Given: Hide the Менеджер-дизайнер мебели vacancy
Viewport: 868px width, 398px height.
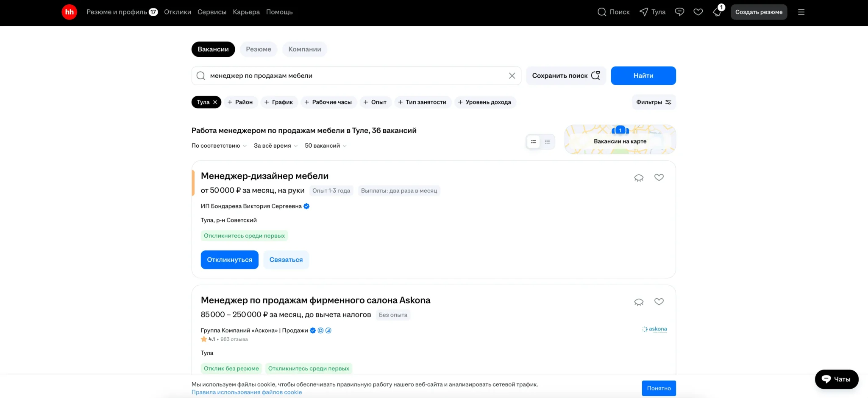Looking at the screenshot, I should click(x=639, y=178).
